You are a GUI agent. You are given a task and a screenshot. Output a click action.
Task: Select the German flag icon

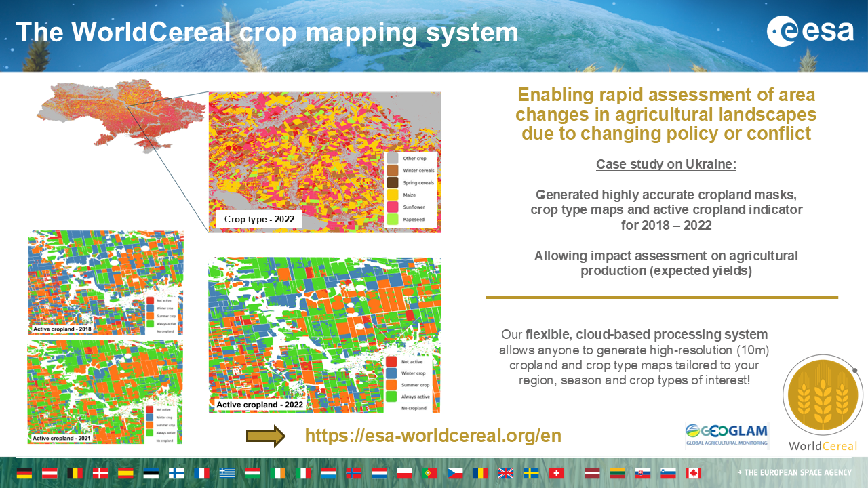click(24, 473)
